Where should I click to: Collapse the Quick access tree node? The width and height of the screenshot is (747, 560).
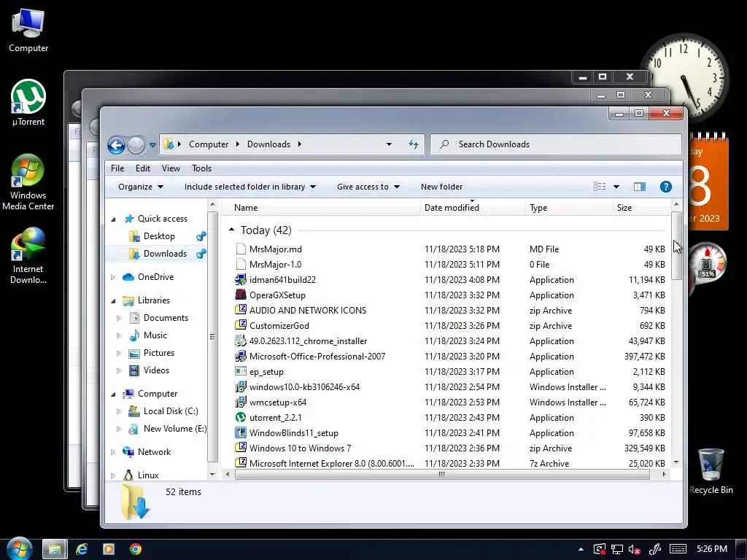tap(113, 219)
